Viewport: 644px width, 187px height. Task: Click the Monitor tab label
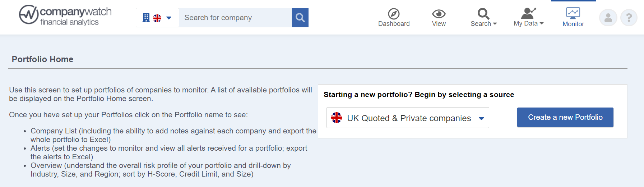click(573, 24)
